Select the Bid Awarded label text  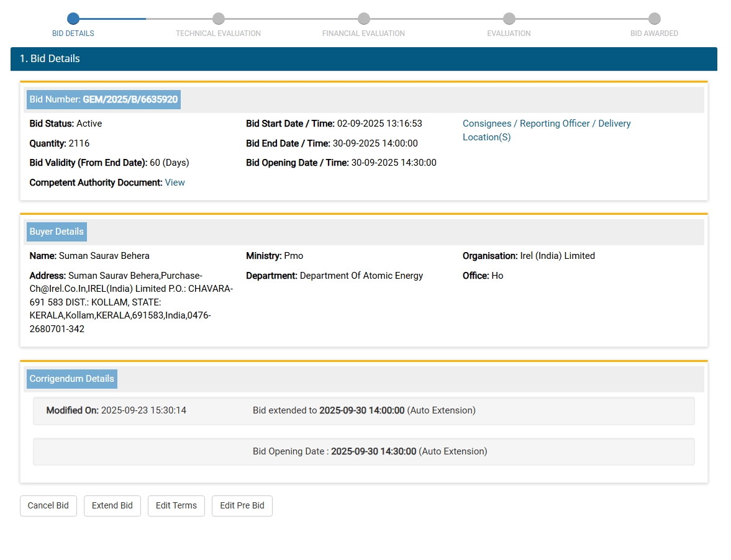(654, 34)
